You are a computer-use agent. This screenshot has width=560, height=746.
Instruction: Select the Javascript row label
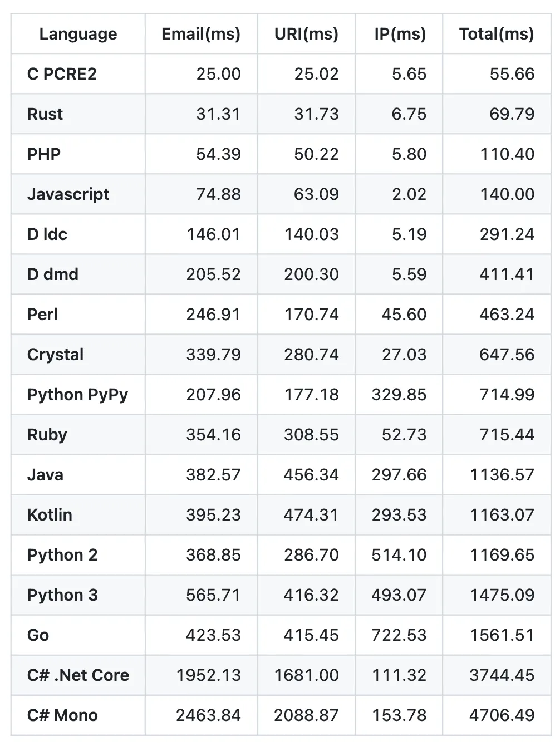click(68, 194)
